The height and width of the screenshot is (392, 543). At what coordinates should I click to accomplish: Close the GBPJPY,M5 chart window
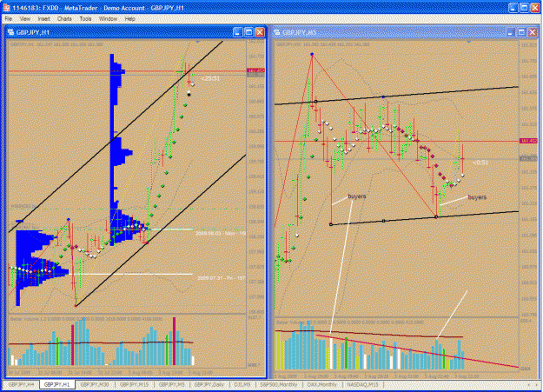[x=533, y=32]
